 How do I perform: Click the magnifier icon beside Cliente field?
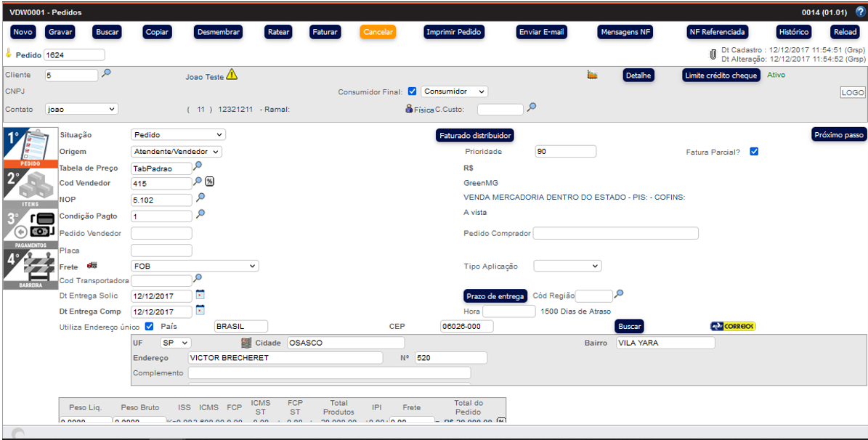click(x=106, y=73)
